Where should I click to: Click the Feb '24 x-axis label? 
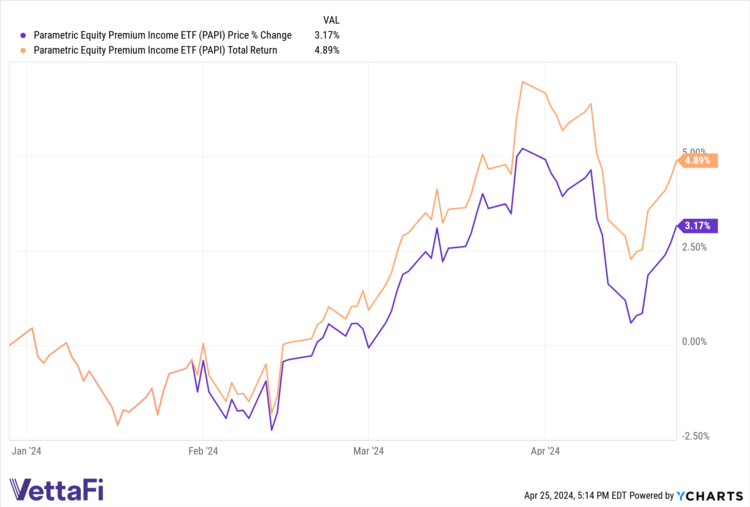pos(203,452)
